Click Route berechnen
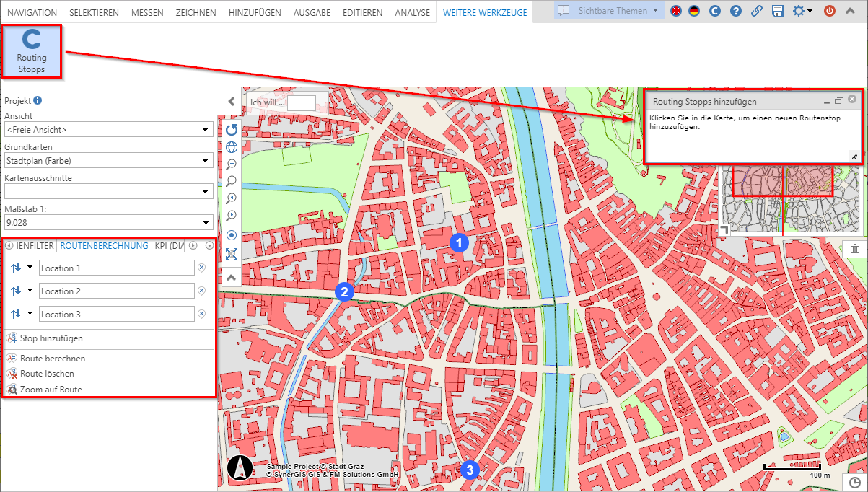The image size is (868, 492). tap(54, 358)
